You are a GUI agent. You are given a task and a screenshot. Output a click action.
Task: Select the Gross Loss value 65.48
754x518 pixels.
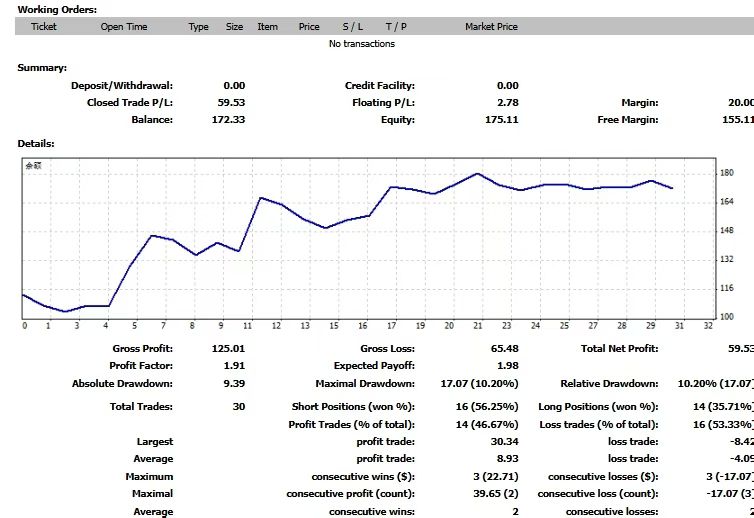pyautogui.click(x=504, y=349)
